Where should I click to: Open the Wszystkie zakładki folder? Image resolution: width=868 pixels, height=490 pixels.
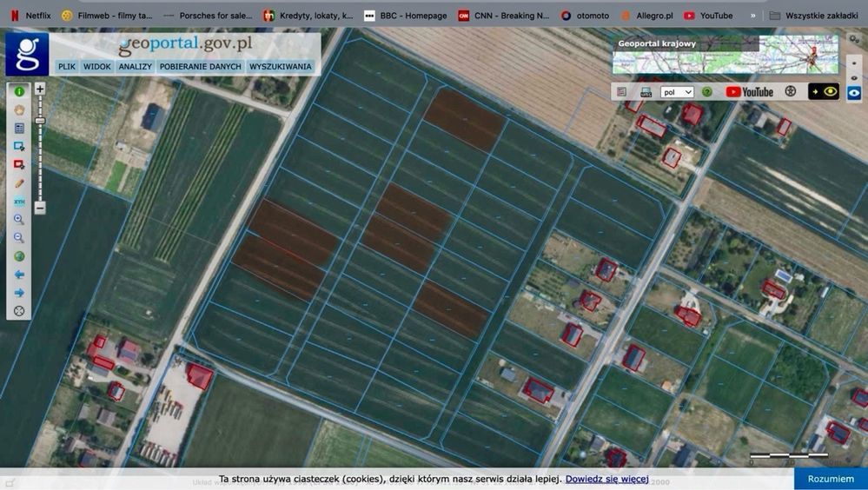point(814,16)
